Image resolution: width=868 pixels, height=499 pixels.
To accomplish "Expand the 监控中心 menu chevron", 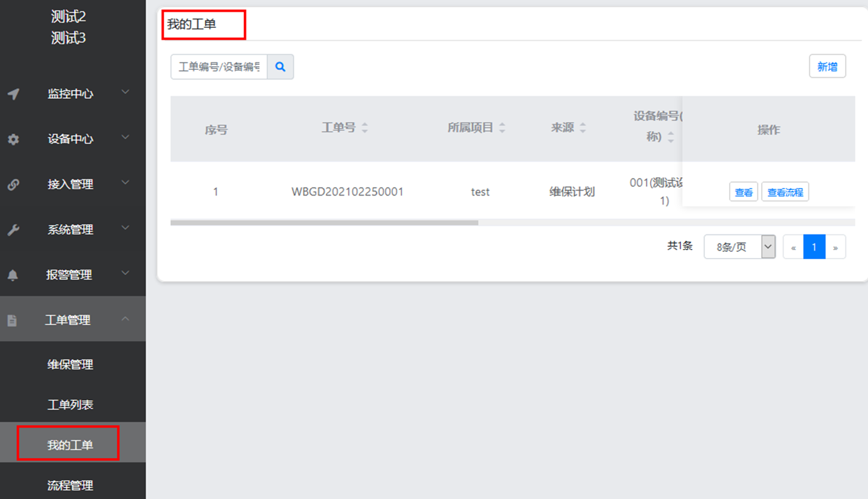I will tap(125, 92).
